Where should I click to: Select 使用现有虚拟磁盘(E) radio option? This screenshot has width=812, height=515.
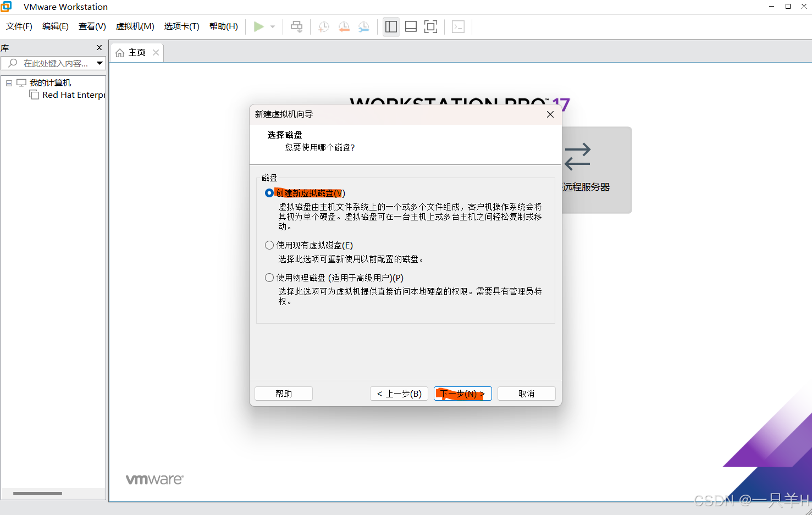coord(269,245)
